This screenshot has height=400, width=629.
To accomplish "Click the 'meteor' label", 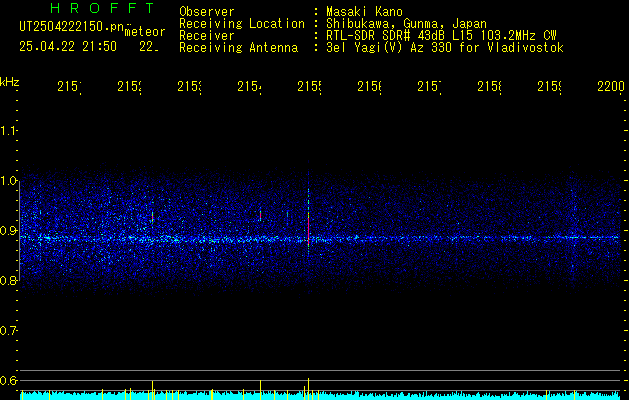I will (145, 32).
